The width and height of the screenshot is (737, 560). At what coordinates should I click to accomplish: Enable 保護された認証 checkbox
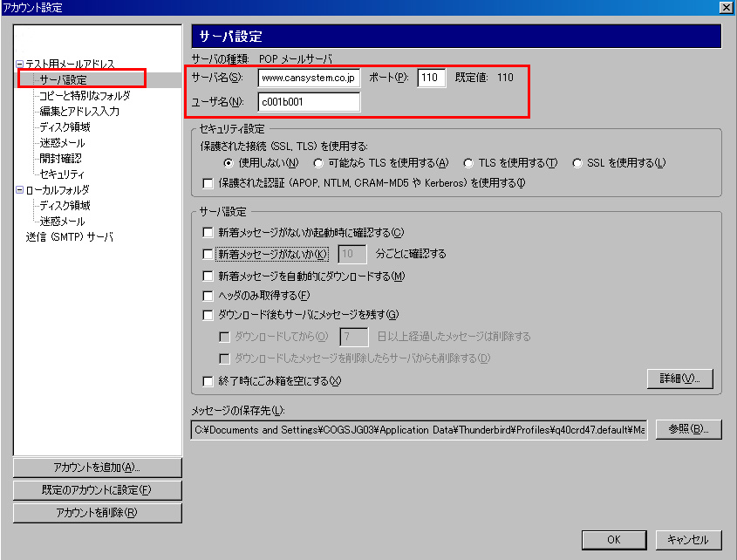click(208, 183)
